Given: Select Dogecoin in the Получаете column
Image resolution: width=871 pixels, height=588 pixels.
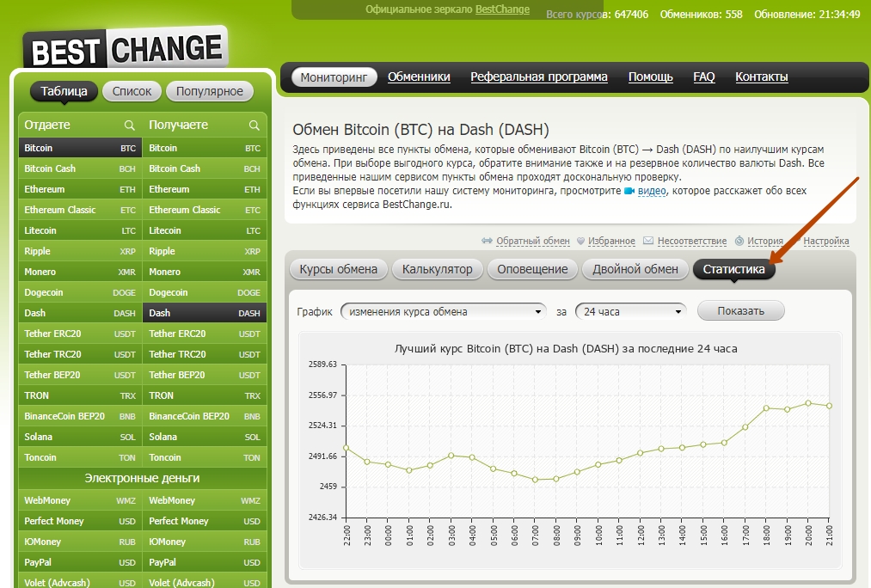Looking at the screenshot, I should 205,292.
